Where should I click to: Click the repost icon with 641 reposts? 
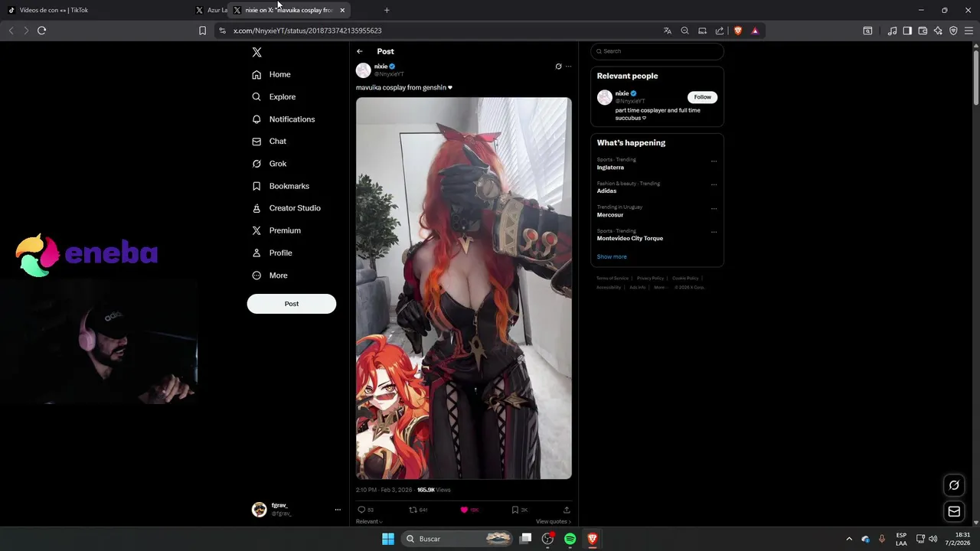(x=413, y=510)
